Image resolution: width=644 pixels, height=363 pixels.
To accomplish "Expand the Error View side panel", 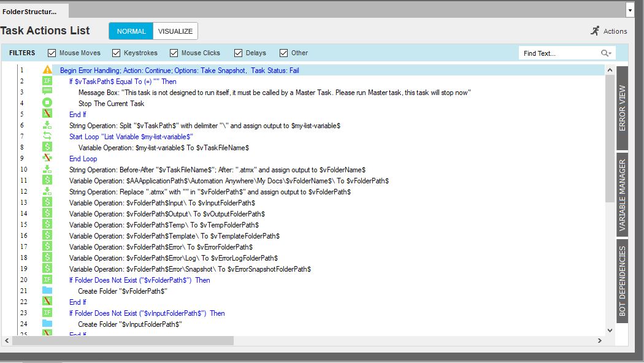I will click(x=623, y=109).
